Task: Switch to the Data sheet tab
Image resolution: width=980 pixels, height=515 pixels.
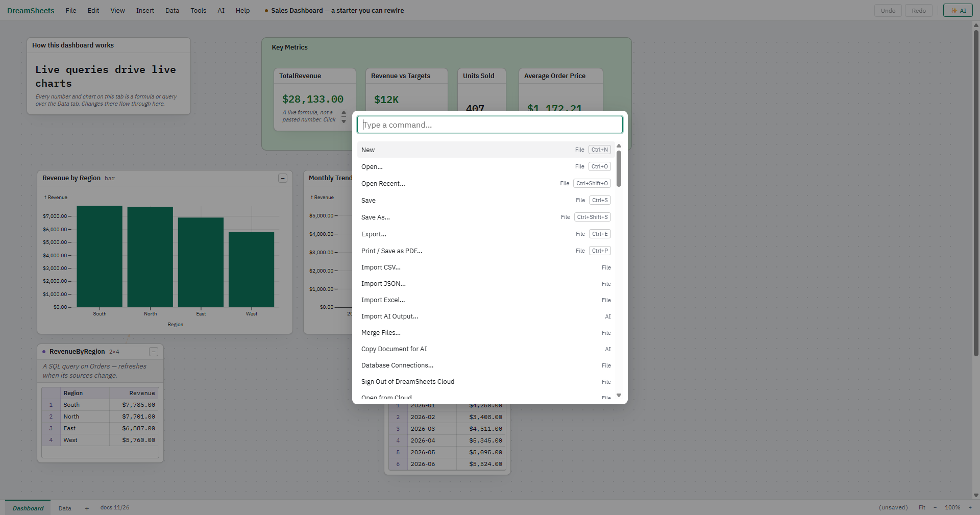Action: point(65,508)
